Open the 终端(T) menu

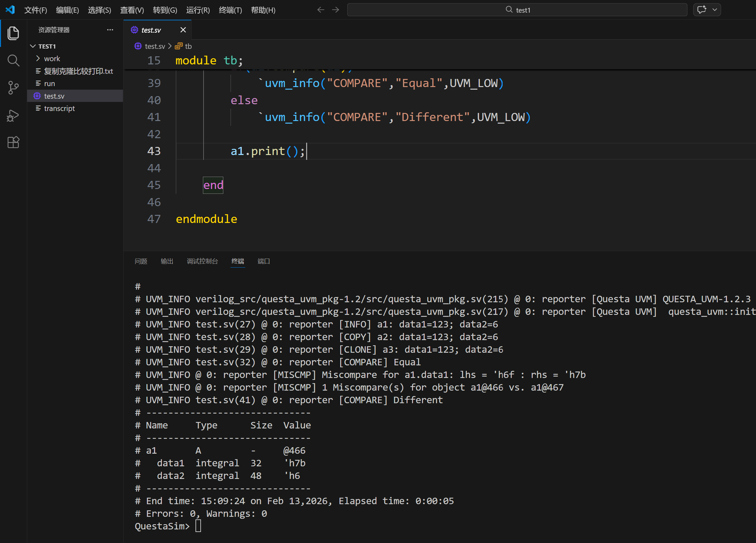pyautogui.click(x=230, y=10)
